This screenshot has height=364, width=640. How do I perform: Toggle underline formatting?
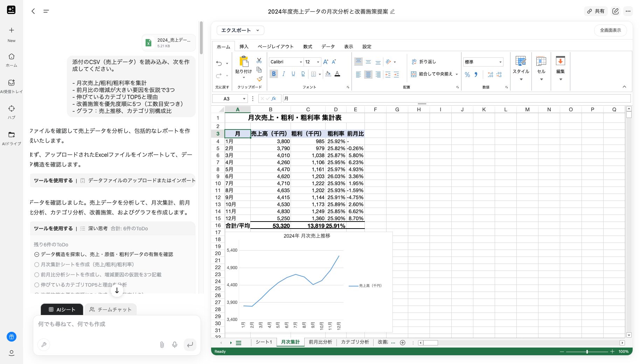pos(293,74)
